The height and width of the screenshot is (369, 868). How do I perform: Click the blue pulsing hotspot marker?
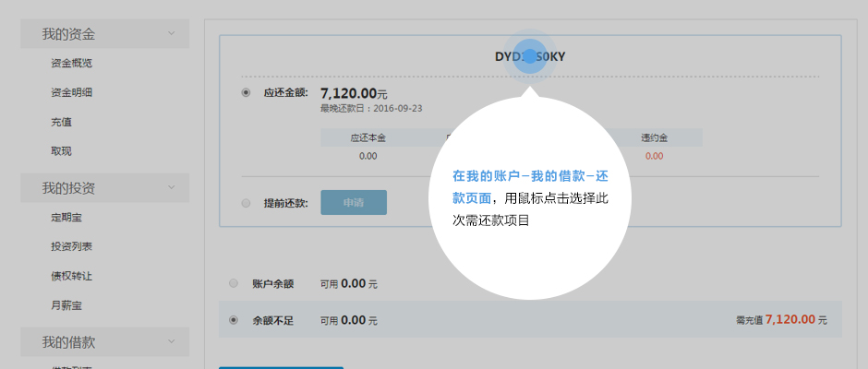click(530, 56)
